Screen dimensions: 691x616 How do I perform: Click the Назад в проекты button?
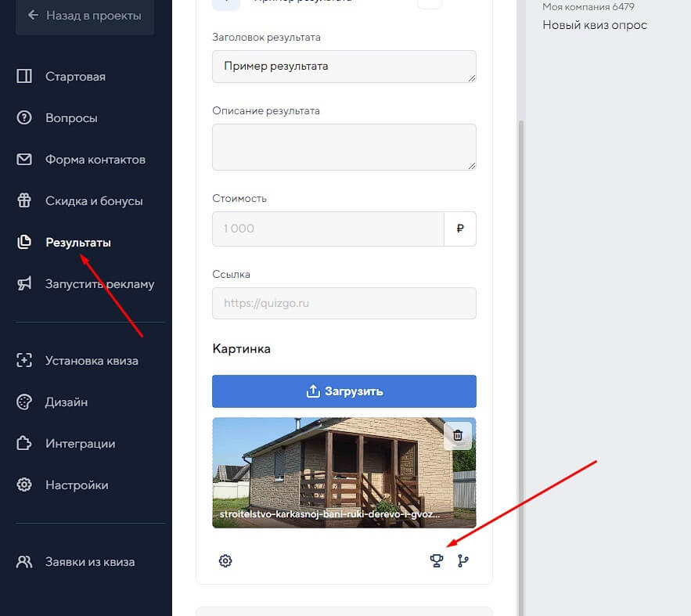coord(84,15)
